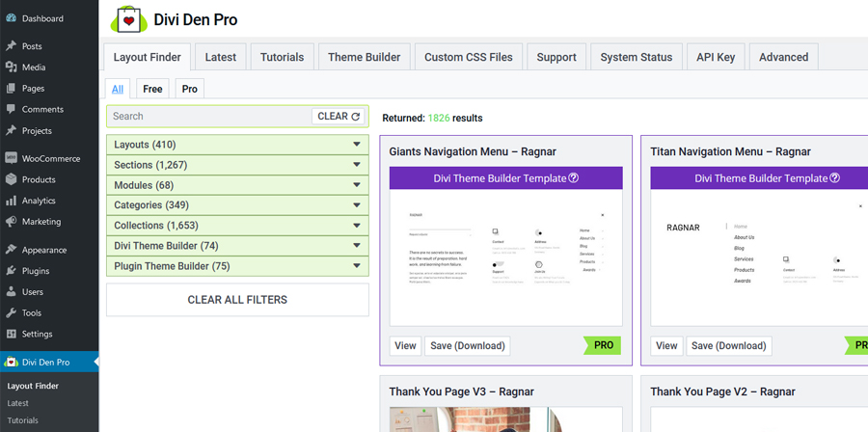Click the Tools wrench icon
Screen dimensions: 868x432
pos(11,312)
